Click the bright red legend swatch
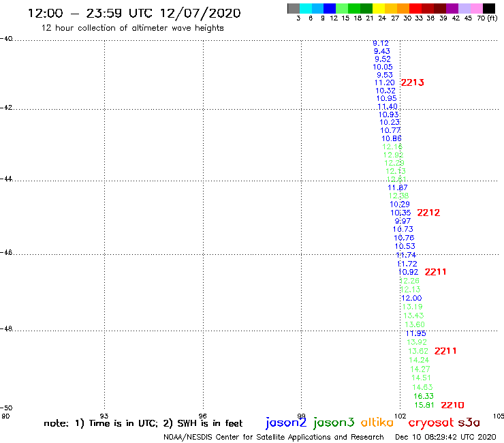This screenshot has height=443, width=504. (415, 9)
